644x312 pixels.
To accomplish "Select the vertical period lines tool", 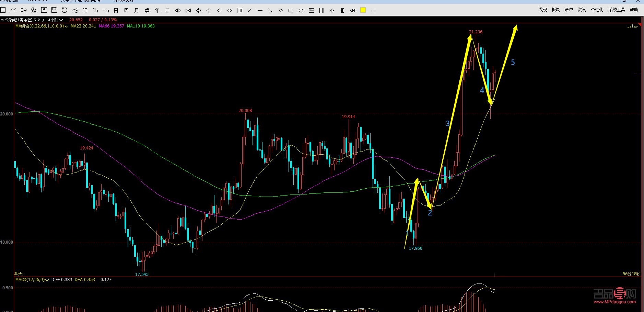I will point(322,10).
